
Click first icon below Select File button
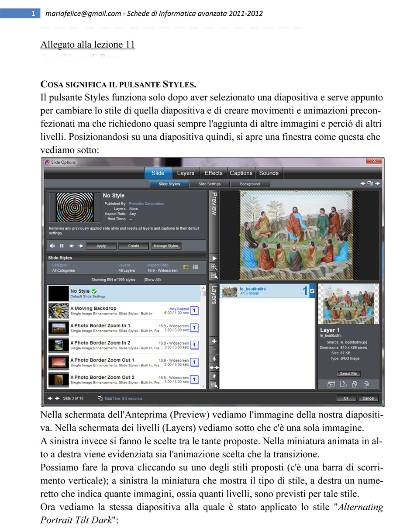click(x=331, y=384)
